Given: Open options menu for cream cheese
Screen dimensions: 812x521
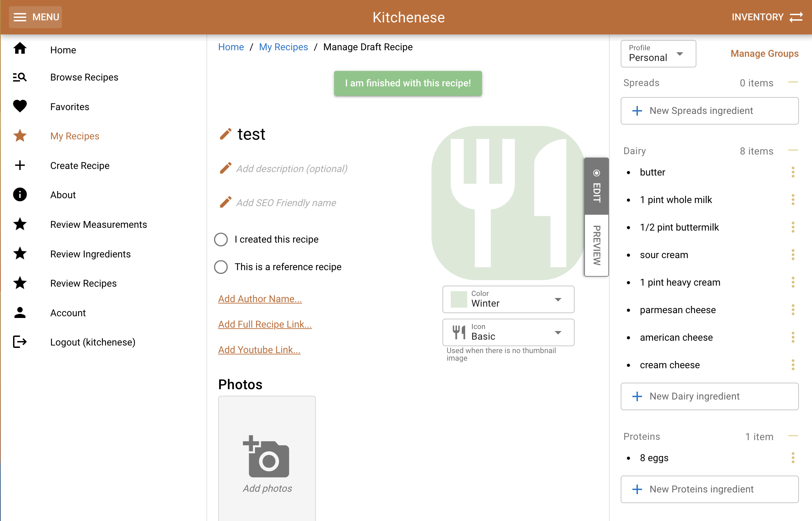Looking at the screenshot, I should [x=793, y=365].
